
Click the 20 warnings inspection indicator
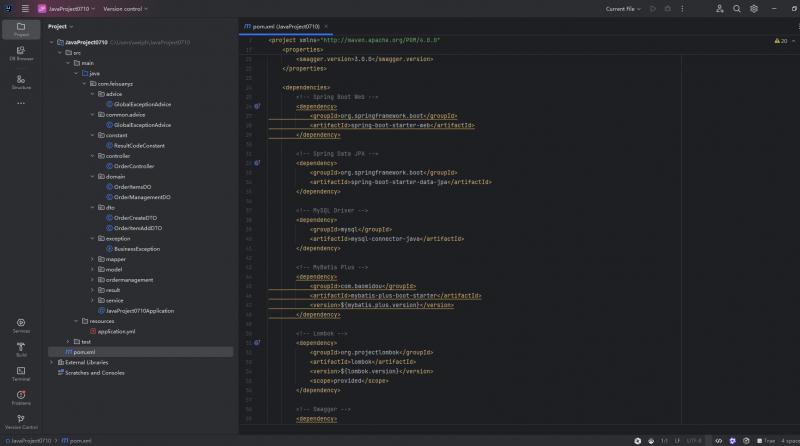pos(779,41)
